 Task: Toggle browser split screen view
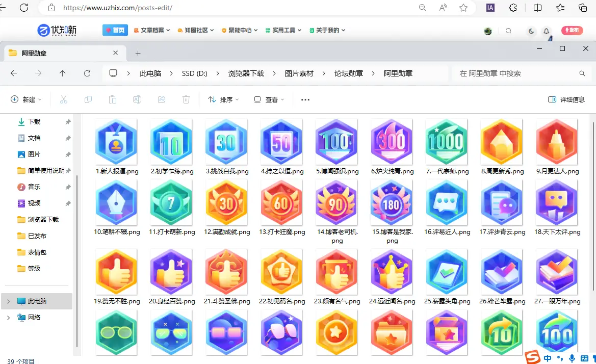537,8
